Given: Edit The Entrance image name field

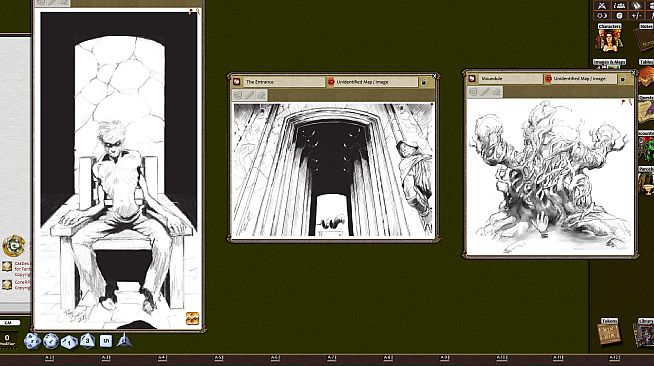Looking at the screenshot, I should [283, 82].
